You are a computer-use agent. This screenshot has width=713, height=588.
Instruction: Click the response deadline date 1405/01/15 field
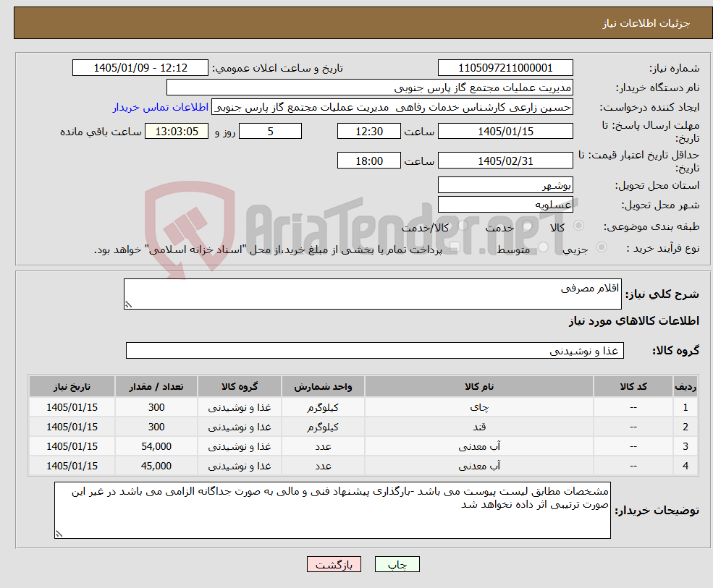pos(505,132)
